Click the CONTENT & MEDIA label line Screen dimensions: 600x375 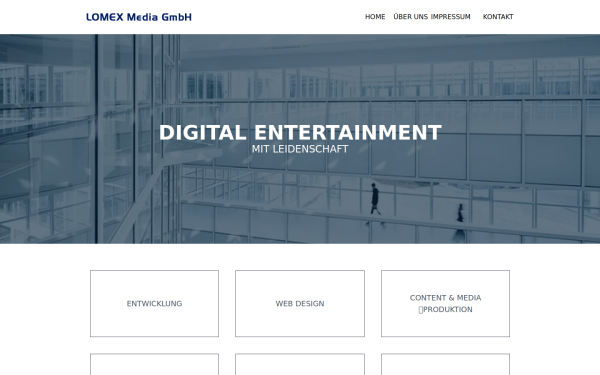click(445, 298)
